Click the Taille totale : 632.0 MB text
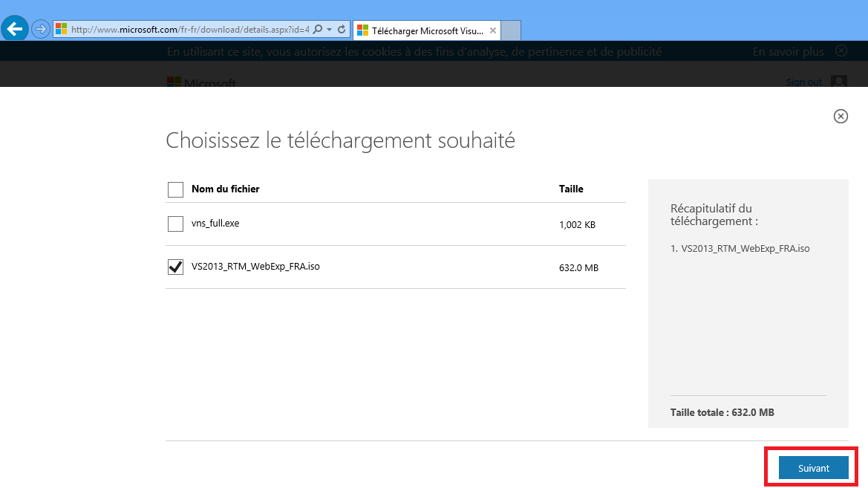The width and height of the screenshot is (868, 488). click(x=722, y=413)
